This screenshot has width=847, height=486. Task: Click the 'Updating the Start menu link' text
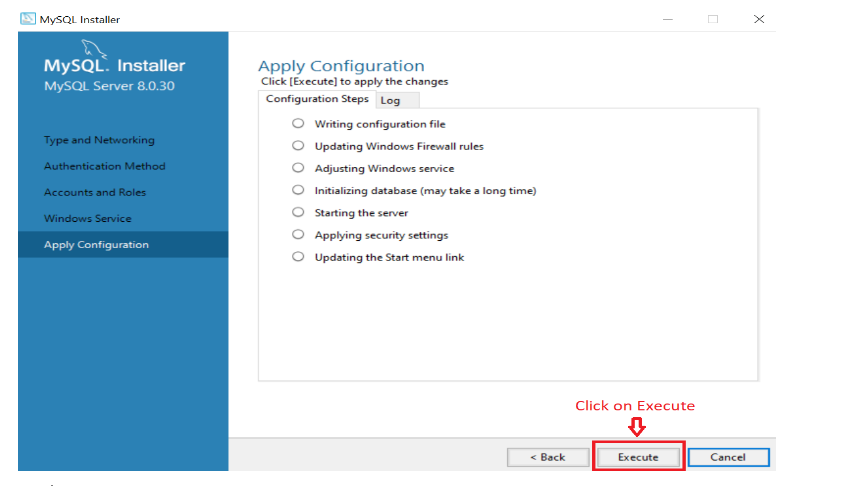pyautogui.click(x=389, y=257)
